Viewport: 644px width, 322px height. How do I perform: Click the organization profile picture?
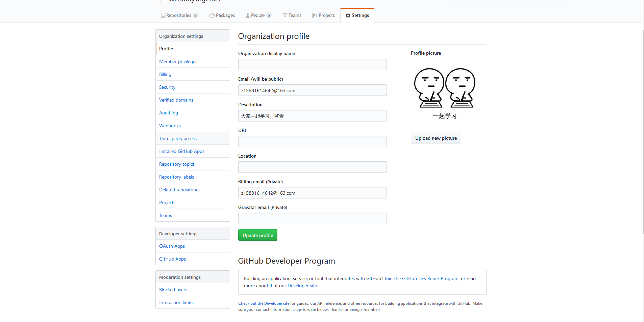coord(445,93)
